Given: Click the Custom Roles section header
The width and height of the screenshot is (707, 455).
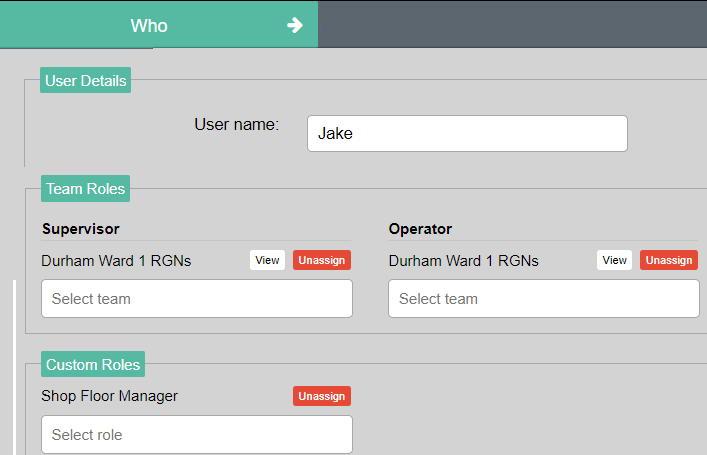Looking at the screenshot, I should click(93, 364).
